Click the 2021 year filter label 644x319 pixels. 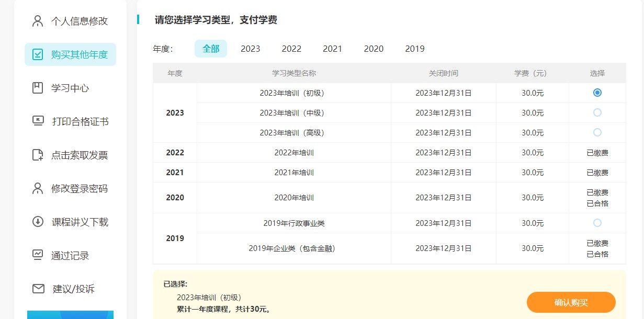coord(332,49)
